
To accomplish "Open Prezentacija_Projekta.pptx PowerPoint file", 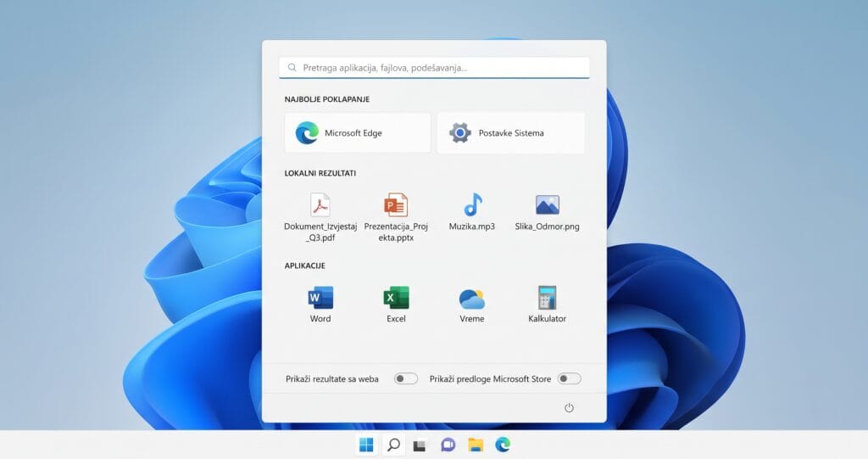I will [396, 204].
